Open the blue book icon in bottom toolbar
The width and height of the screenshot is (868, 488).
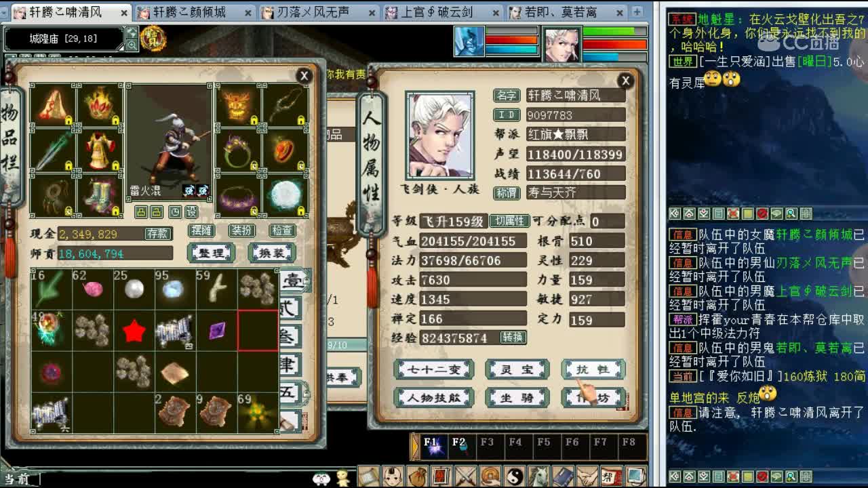point(564,476)
